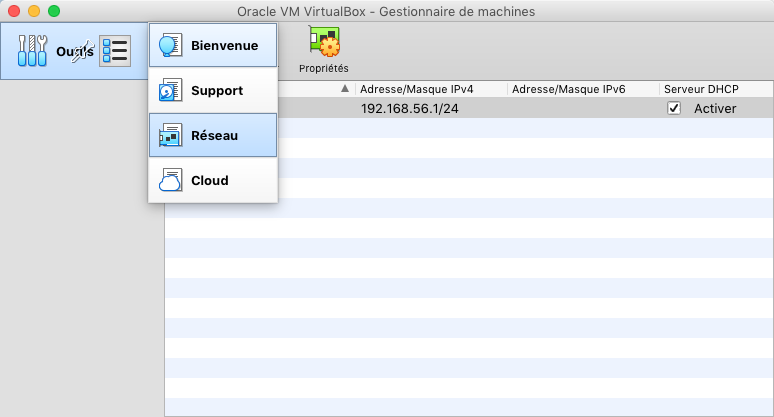This screenshot has height=417, width=774.
Task: Select Bienvenue in the tools popup
Action: (x=213, y=45)
